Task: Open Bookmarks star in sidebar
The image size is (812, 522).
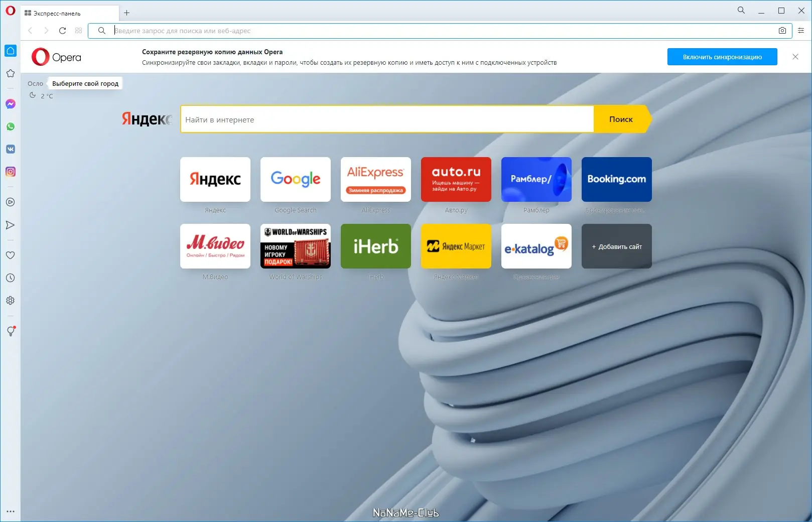Action: (11, 73)
